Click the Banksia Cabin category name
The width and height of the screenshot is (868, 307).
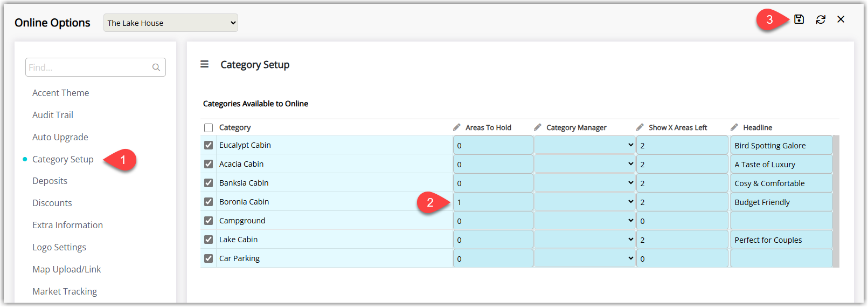pyautogui.click(x=244, y=183)
